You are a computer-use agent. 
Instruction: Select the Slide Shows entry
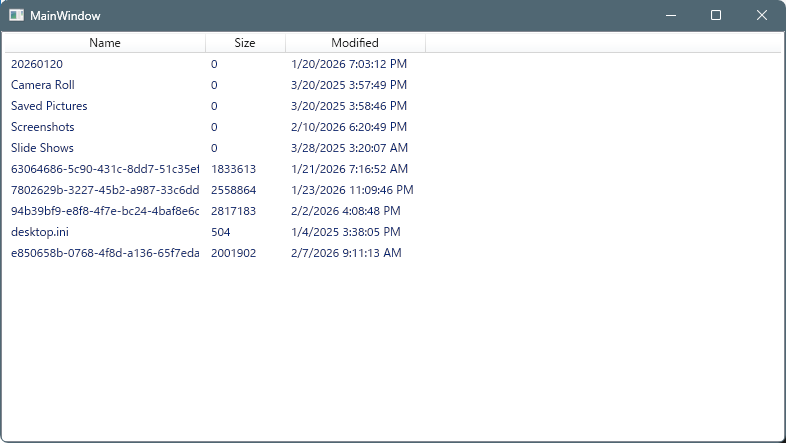(42, 148)
